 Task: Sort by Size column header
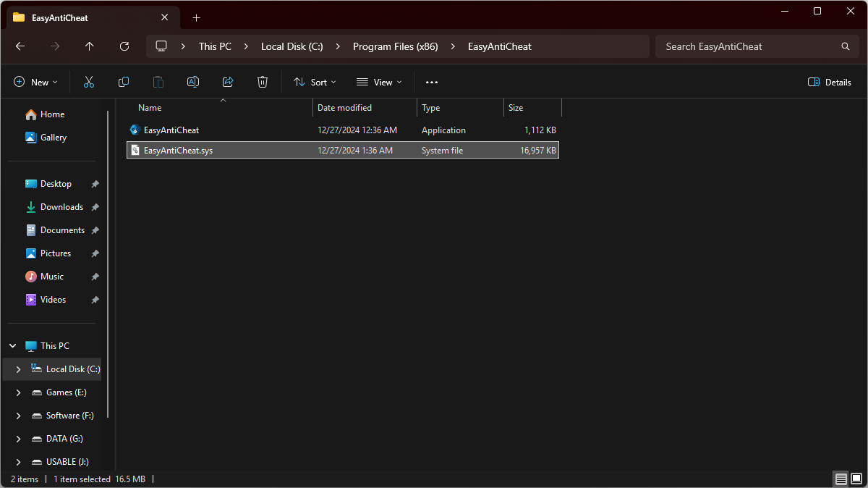[x=532, y=108]
